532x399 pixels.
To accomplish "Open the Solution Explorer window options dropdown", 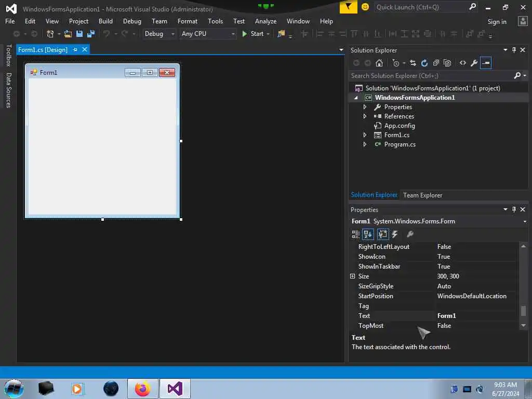I will (505, 50).
